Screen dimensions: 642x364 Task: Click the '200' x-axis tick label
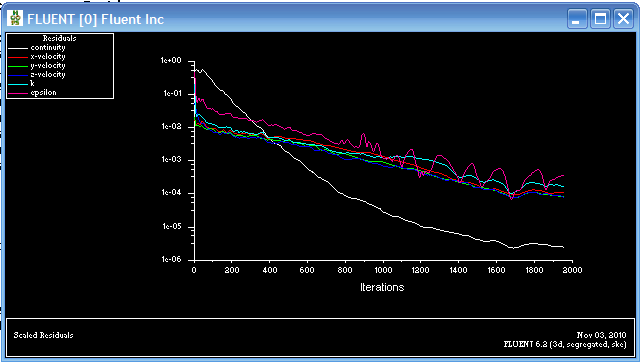pos(232,270)
